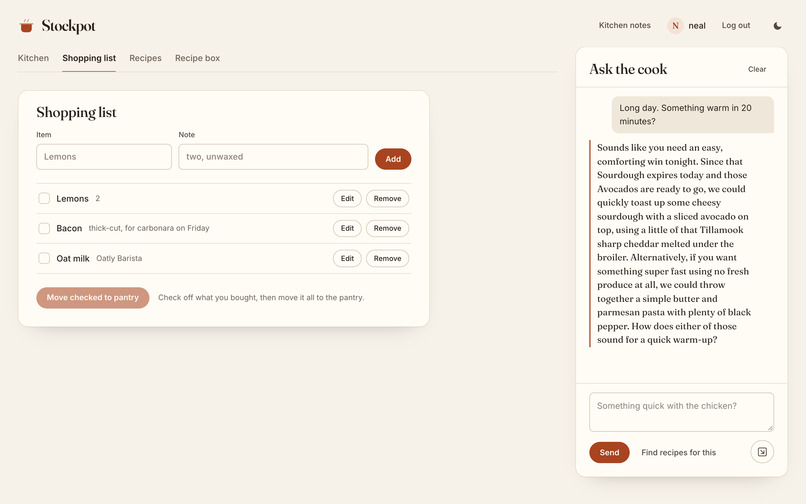Screen dimensions: 806x504
Task: Edit the Bacon entry
Action: tap(347, 228)
